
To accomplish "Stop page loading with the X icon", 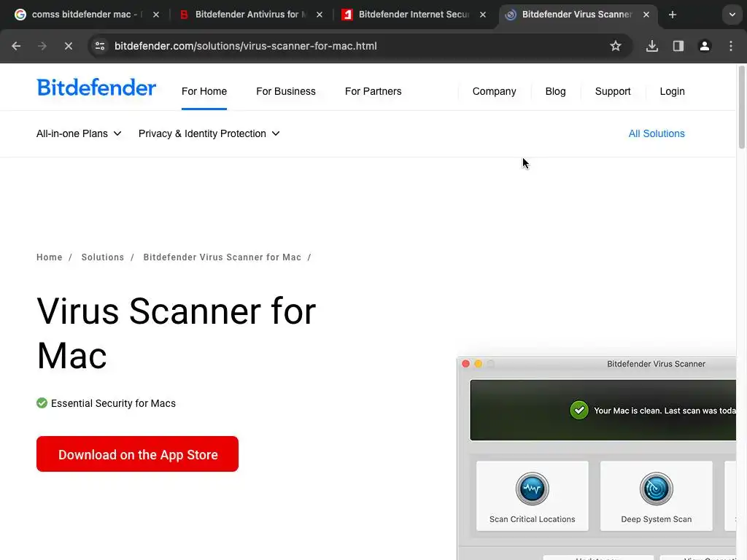I will [69, 46].
